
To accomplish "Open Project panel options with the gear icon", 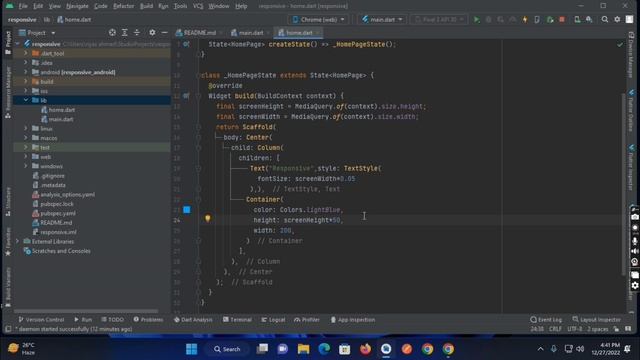I will [x=152, y=33].
